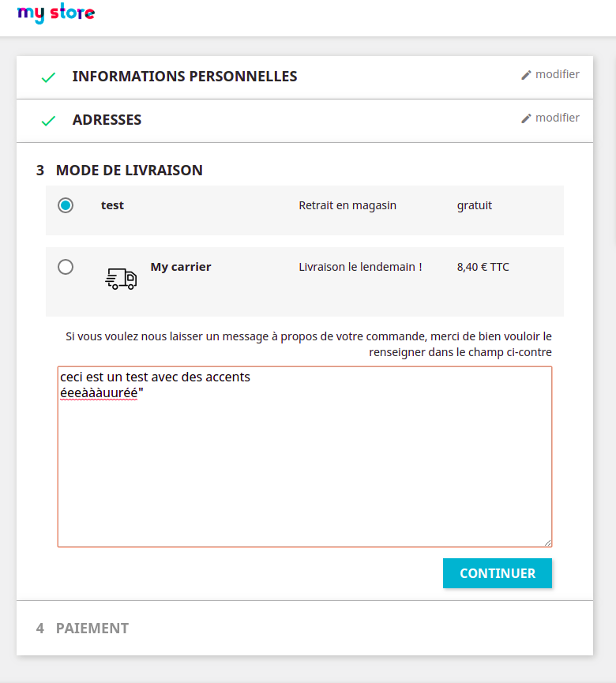616x683 pixels.
Task: Click the step number 3 icon
Action: [x=39, y=171]
